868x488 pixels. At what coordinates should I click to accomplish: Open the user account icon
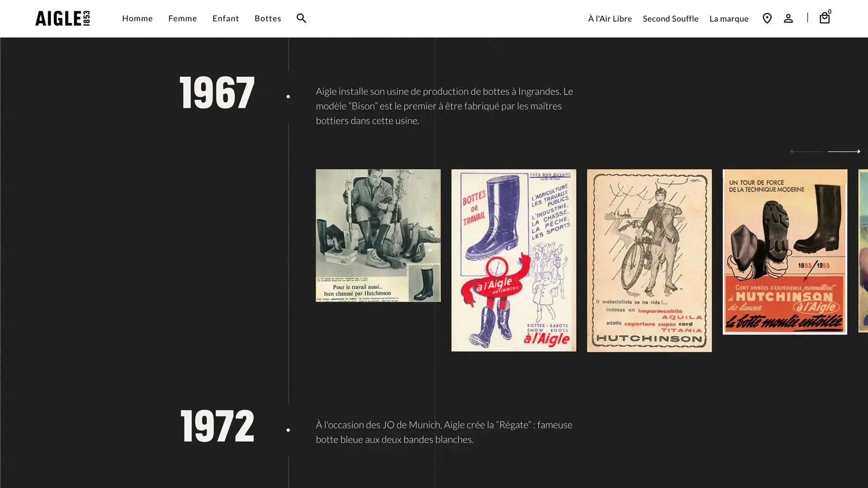(788, 18)
